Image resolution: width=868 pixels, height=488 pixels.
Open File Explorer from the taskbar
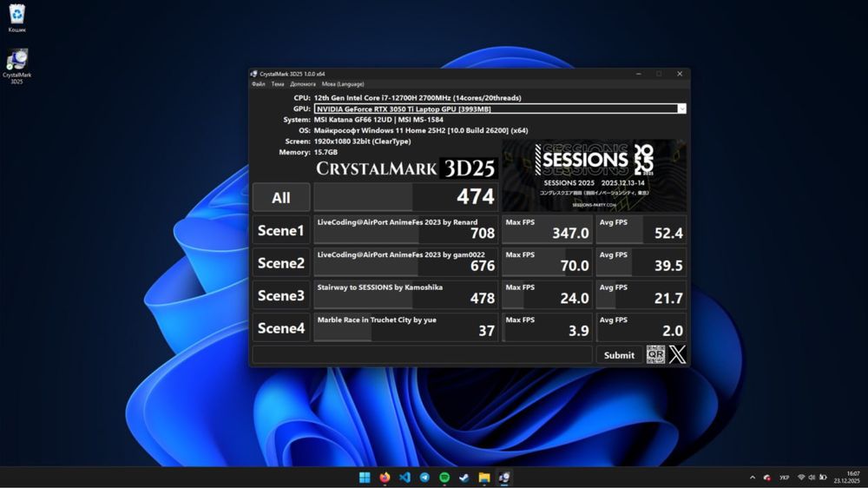(484, 478)
